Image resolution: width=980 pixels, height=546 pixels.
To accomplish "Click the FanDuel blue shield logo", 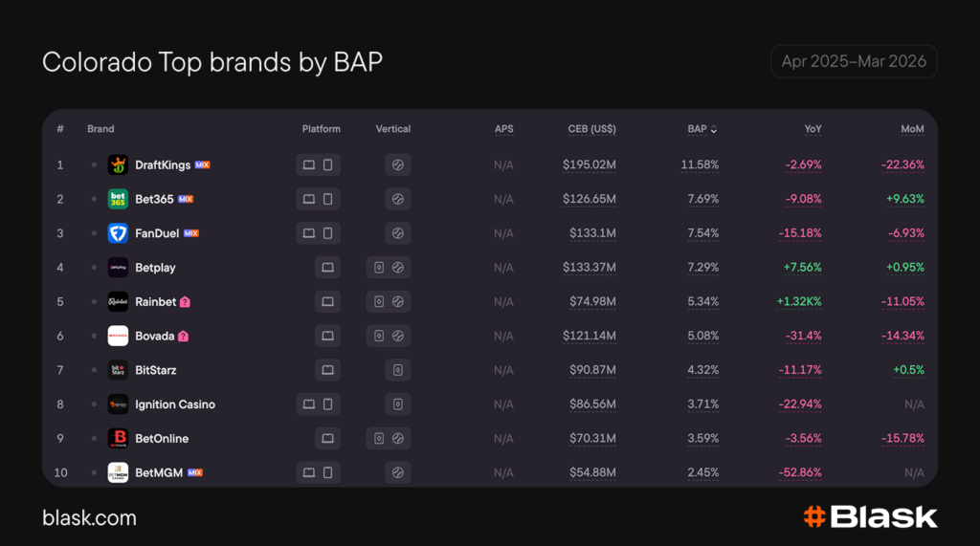I will click(118, 233).
